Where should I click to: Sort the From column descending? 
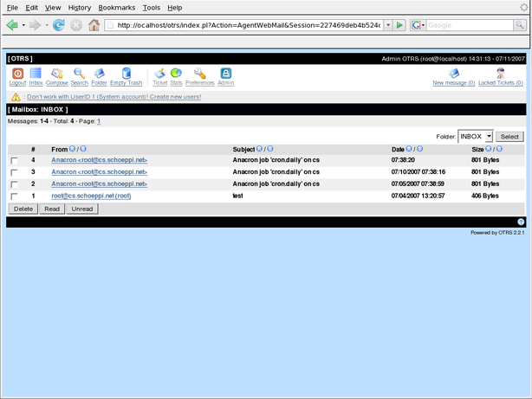pyautogui.click(x=83, y=149)
